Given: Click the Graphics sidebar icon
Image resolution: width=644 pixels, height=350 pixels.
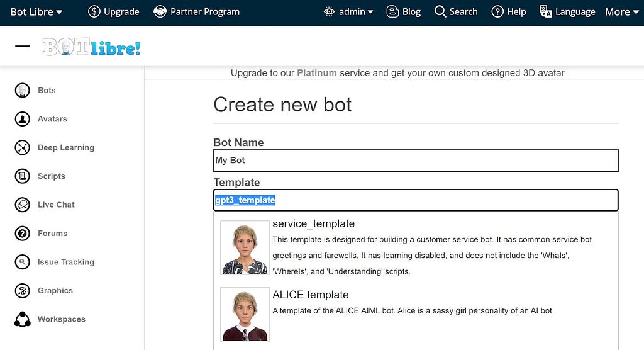Looking at the screenshot, I should pyautogui.click(x=22, y=290).
